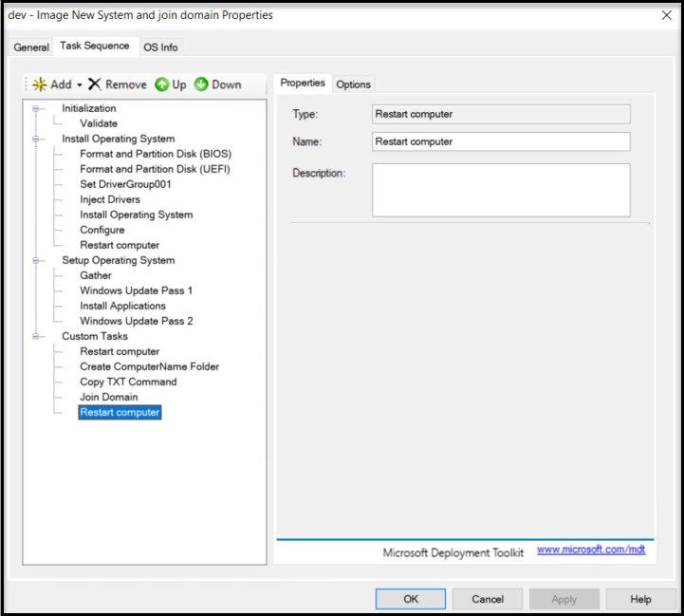The height and width of the screenshot is (616, 684).
Task: Select Windows Update Pass 2
Action: (x=136, y=322)
